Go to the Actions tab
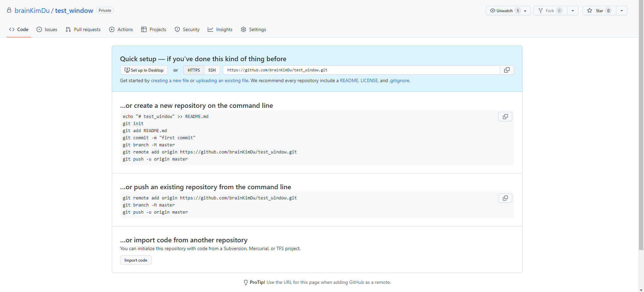This screenshot has width=644, height=292. pyautogui.click(x=121, y=29)
